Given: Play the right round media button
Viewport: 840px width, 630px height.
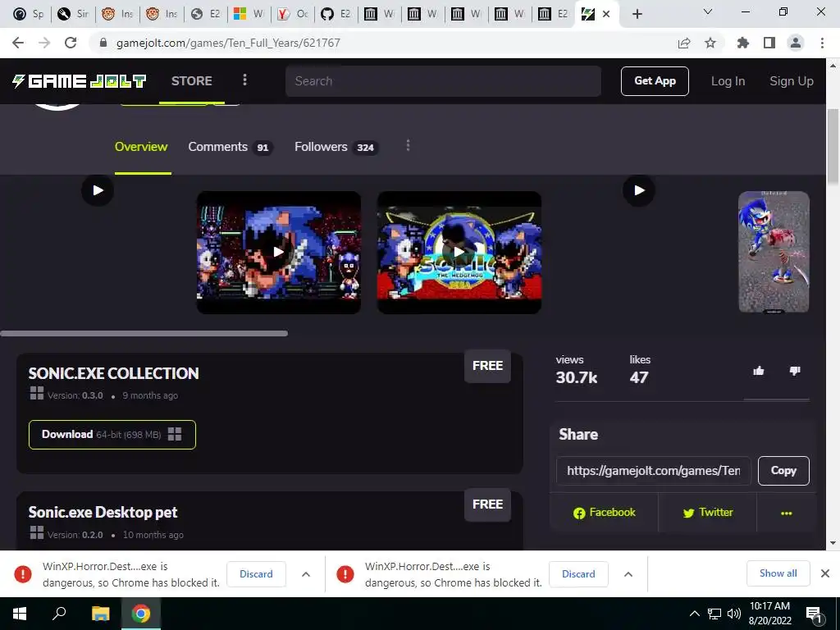Looking at the screenshot, I should [638, 190].
